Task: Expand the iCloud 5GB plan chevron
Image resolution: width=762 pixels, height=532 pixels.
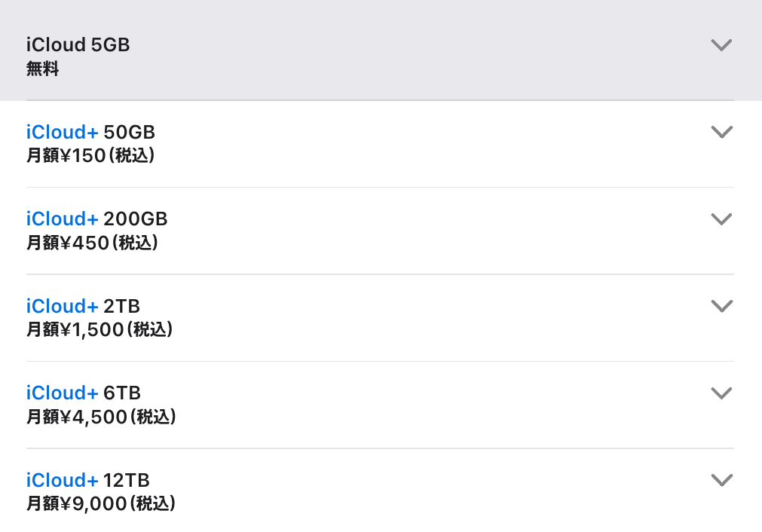Action: (721, 45)
